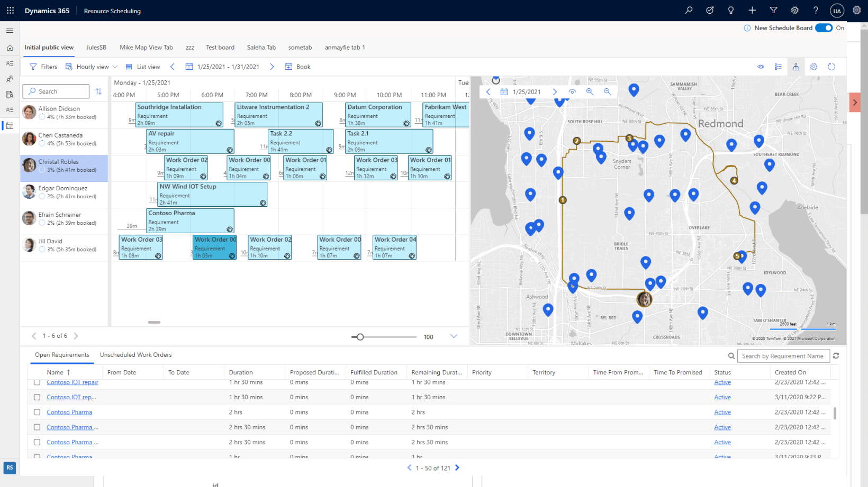Click the Home icon in the left sidebar
Image resolution: width=868 pixels, height=487 pixels.
(10, 47)
